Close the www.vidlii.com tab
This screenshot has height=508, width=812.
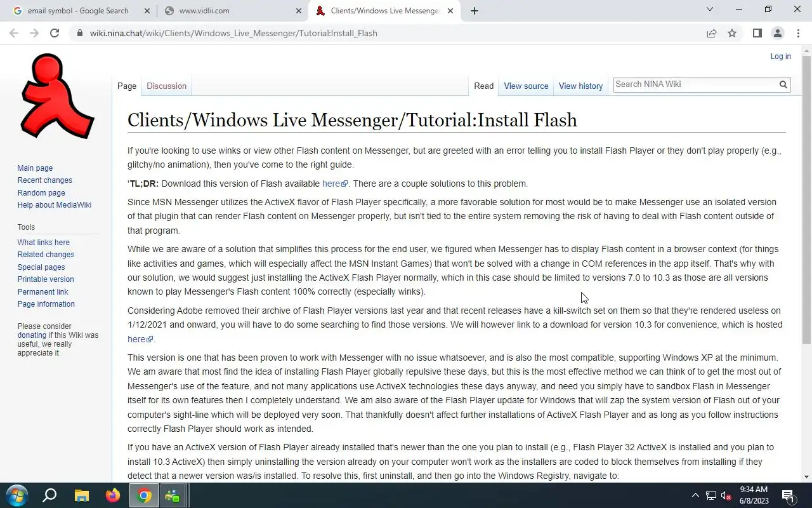click(299, 11)
